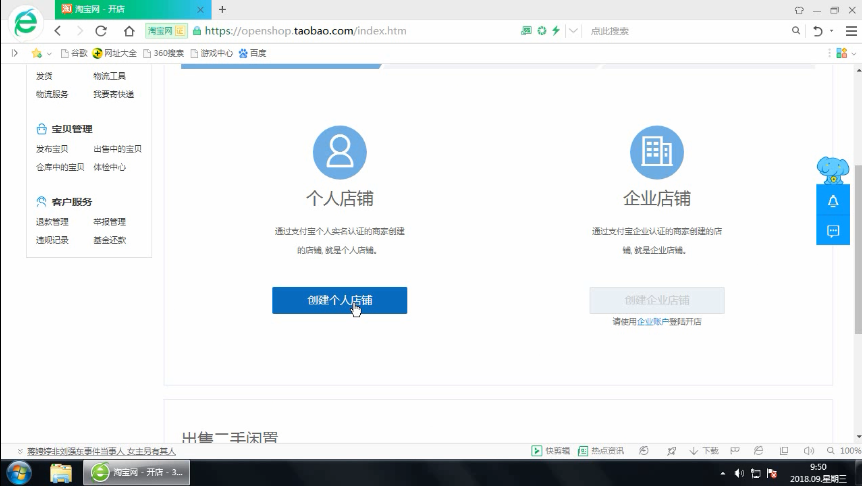862x486 pixels.
Task: Click the Windows Start orb
Action: [19, 473]
